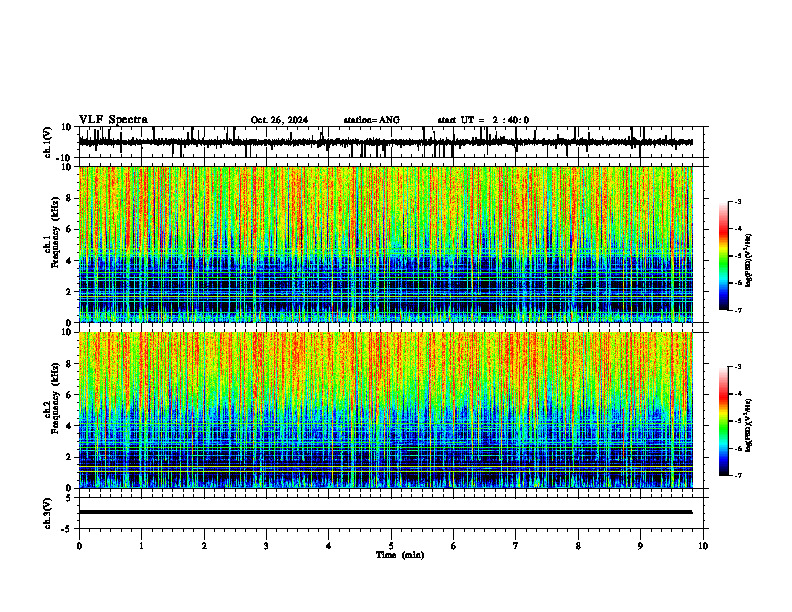Click the 4 tick label on Time axis
This screenshot has width=792, height=612.
pos(329,546)
